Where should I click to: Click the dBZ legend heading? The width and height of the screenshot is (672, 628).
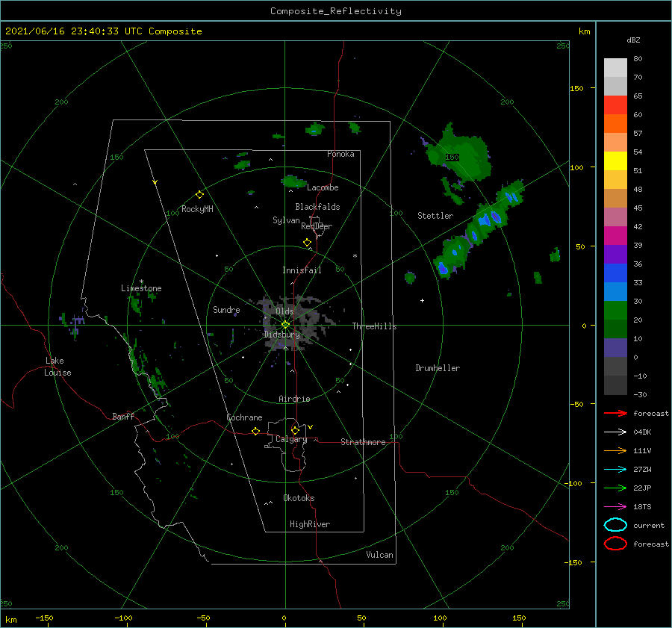tap(633, 40)
